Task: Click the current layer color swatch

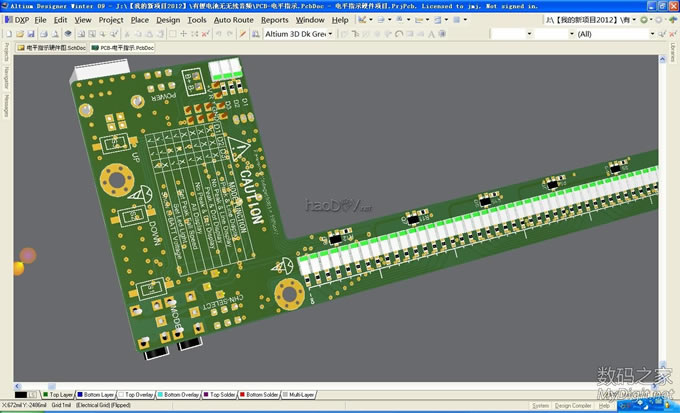Action: click(20, 395)
